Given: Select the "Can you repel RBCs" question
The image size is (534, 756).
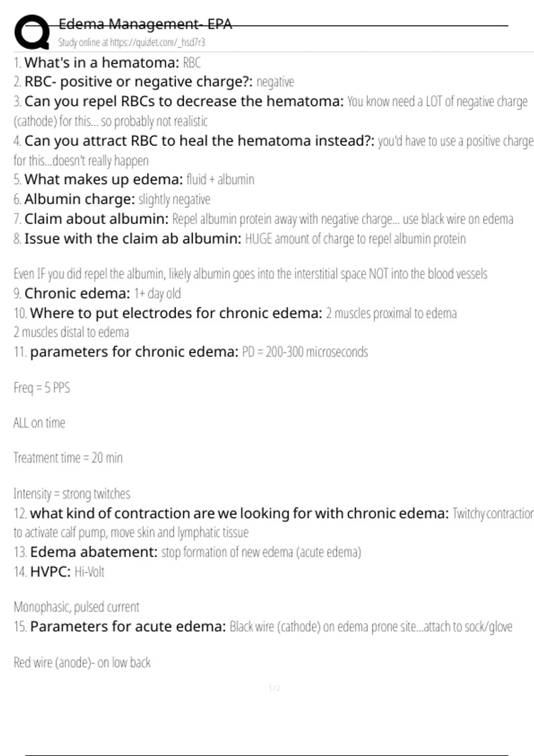Looking at the screenshot, I should pos(184,101).
